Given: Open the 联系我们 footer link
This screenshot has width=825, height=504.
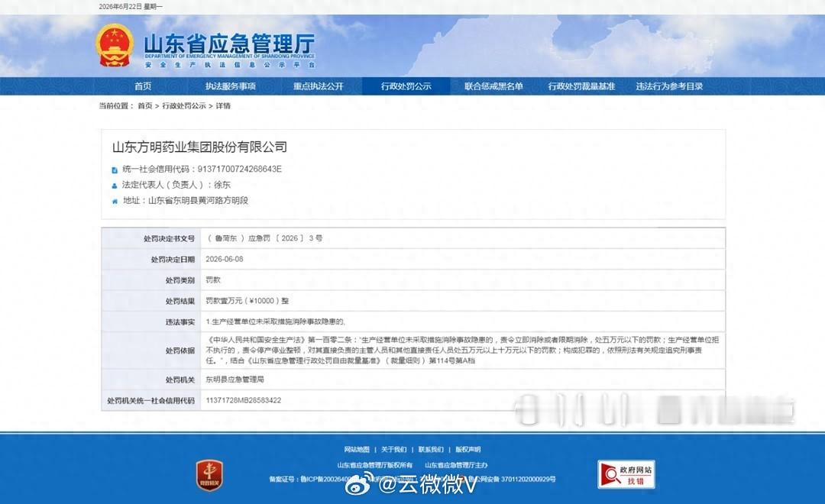Looking at the screenshot, I should click(431, 450).
